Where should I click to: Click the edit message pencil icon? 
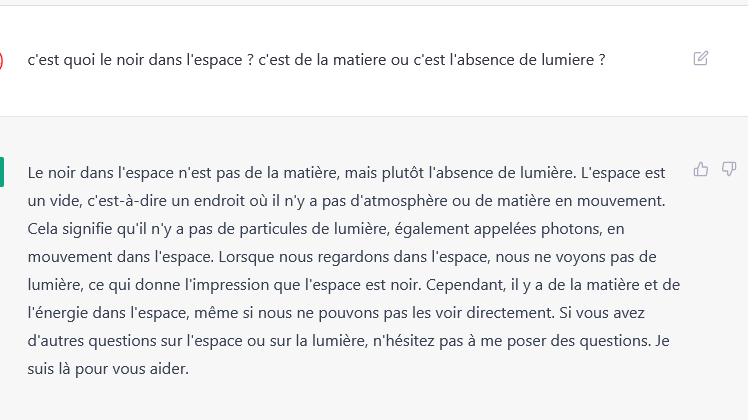(700, 58)
